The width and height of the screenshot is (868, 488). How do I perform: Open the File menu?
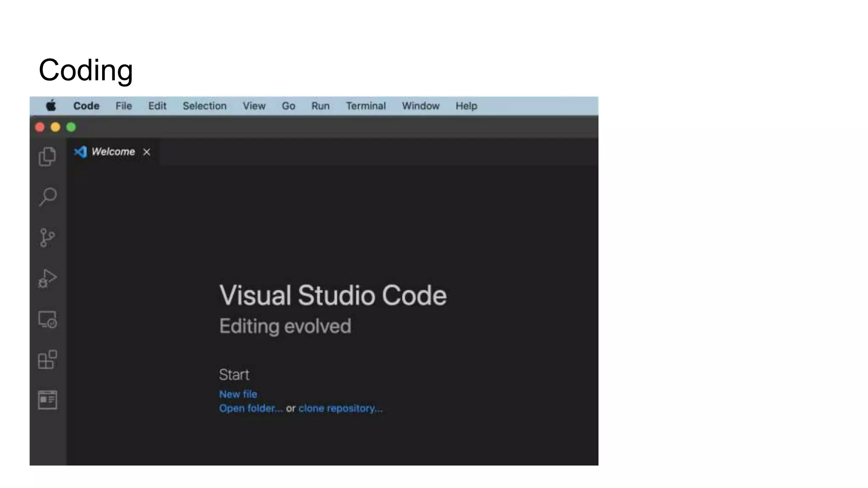[124, 106]
